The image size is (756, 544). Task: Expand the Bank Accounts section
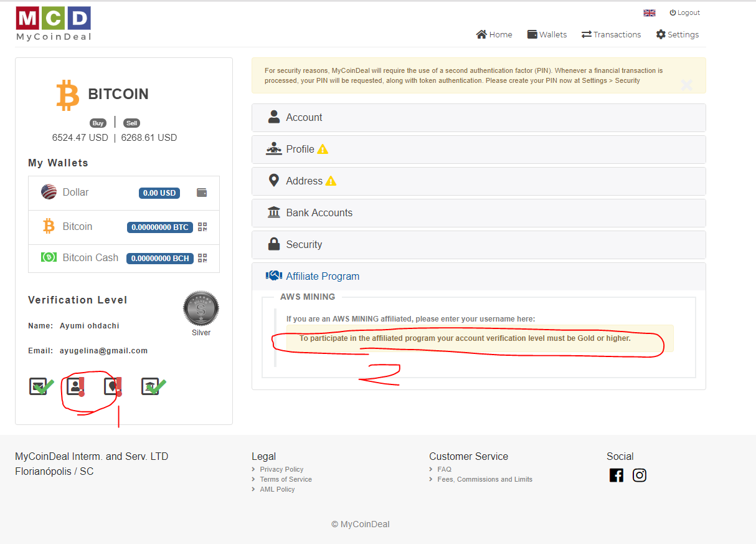(478, 213)
